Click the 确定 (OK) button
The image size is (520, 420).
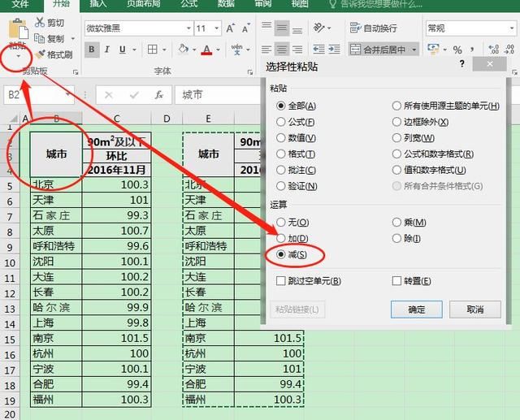[x=417, y=310]
